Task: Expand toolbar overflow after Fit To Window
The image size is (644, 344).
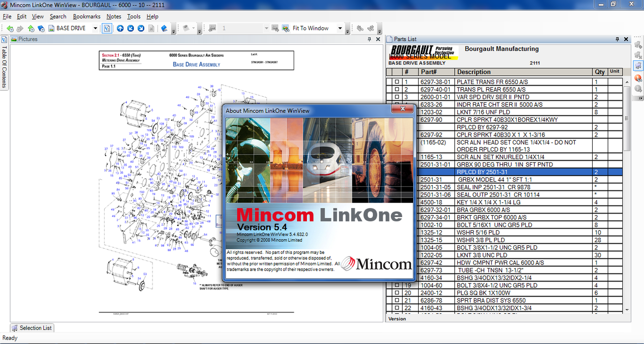Action: 348,29
